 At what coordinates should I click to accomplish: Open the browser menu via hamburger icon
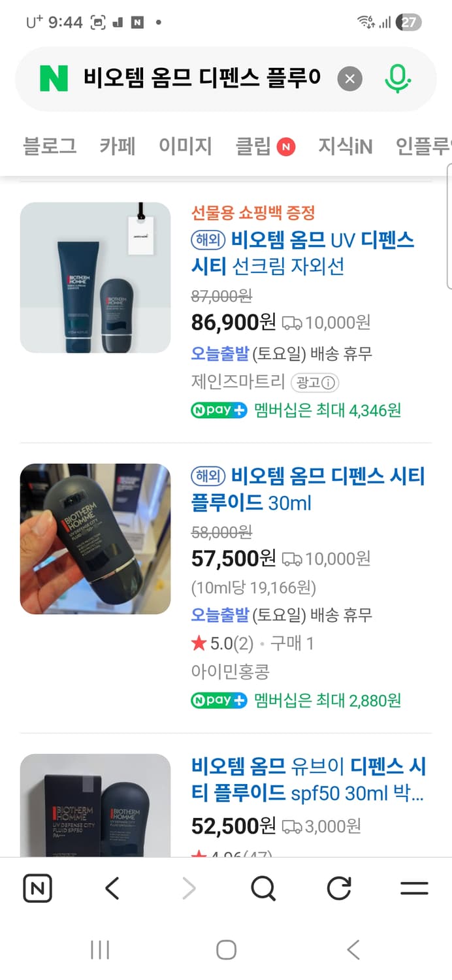pyautogui.click(x=413, y=888)
